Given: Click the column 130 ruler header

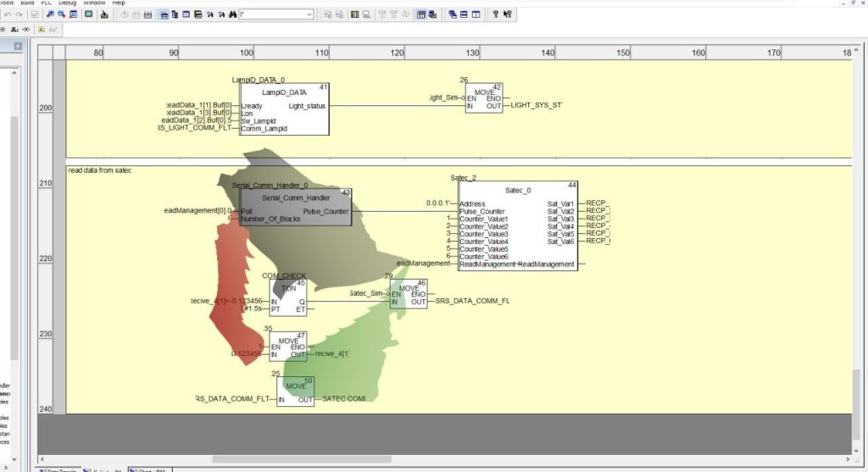Looking at the screenshot, I should tap(472, 53).
